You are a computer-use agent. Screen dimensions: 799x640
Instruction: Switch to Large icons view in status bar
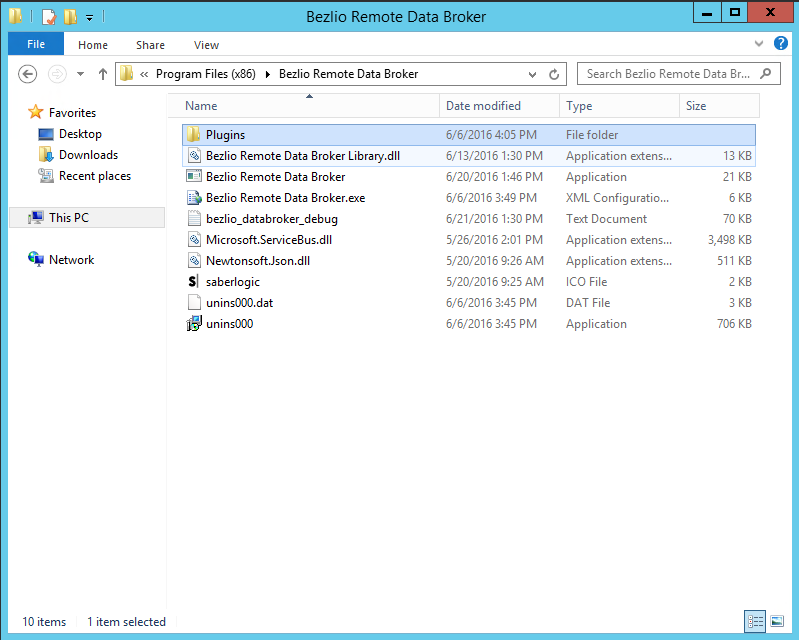coord(777,621)
